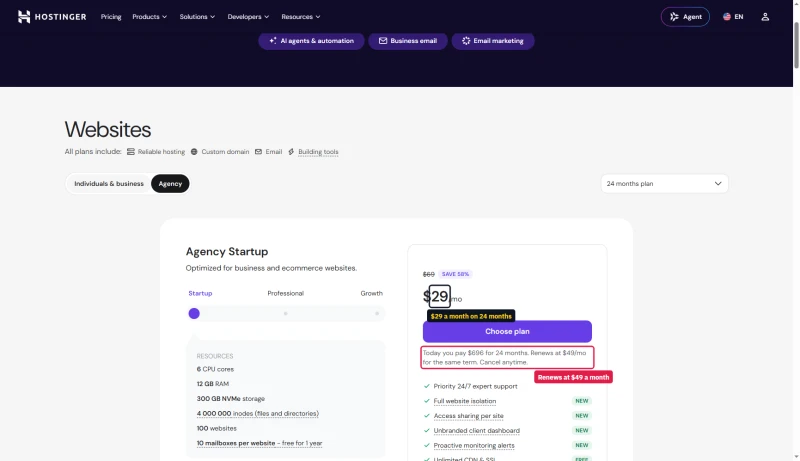
Task: Click the 100 websites text
Action: click(216, 428)
